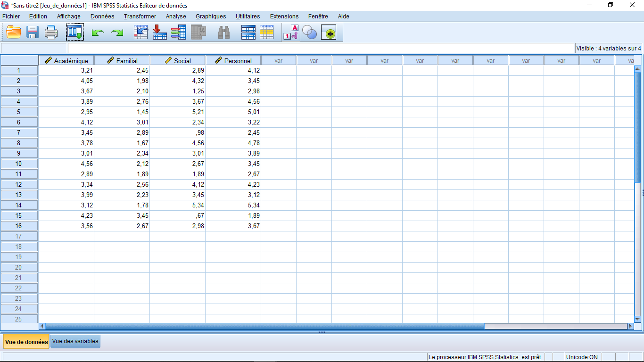This screenshot has height=362, width=644.
Task: Go to case toolbar icon
Action: (x=141, y=33)
